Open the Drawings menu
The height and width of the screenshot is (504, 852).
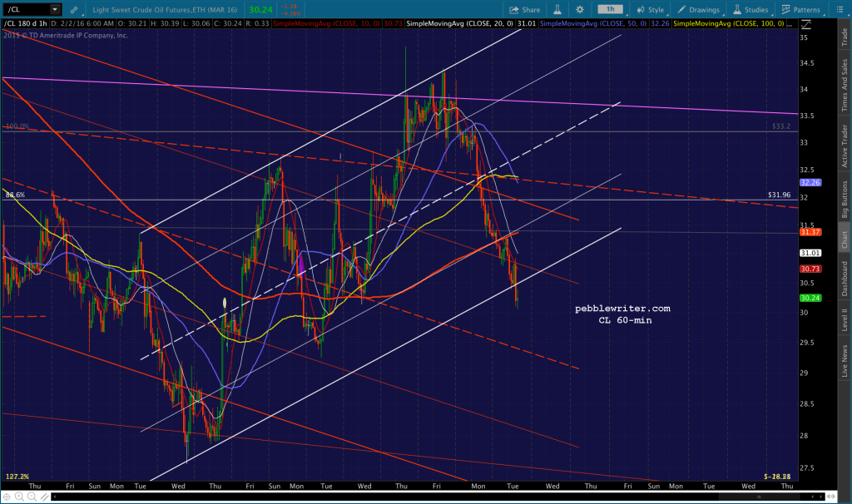699,10
